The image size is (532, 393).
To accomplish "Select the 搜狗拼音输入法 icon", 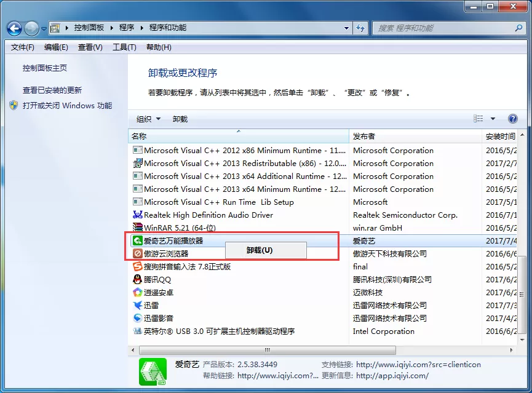I will [137, 266].
